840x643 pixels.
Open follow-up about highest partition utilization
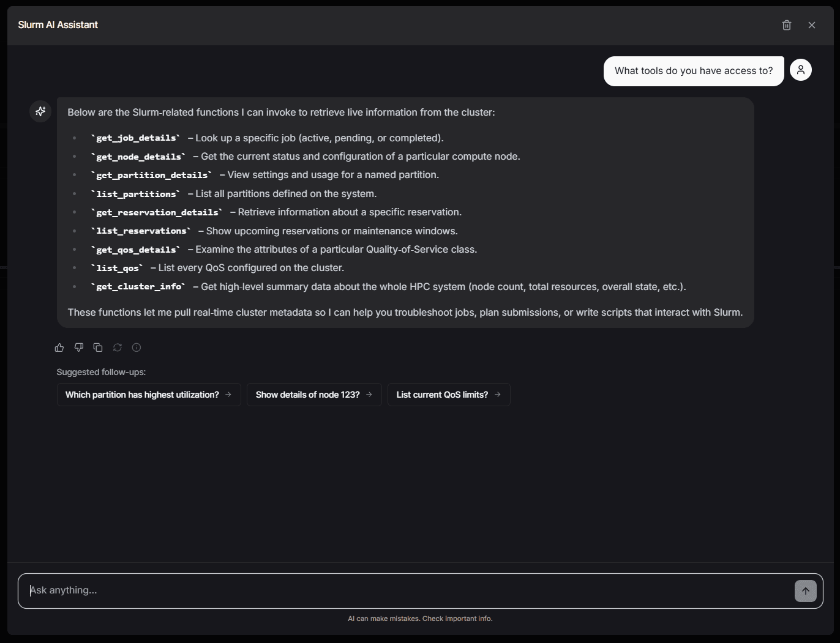click(x=149, y=395)
